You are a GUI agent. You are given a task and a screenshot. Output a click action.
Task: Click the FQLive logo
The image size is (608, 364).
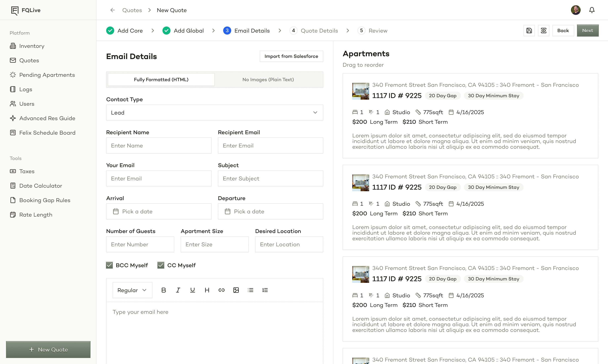click(x=26, y=10)
